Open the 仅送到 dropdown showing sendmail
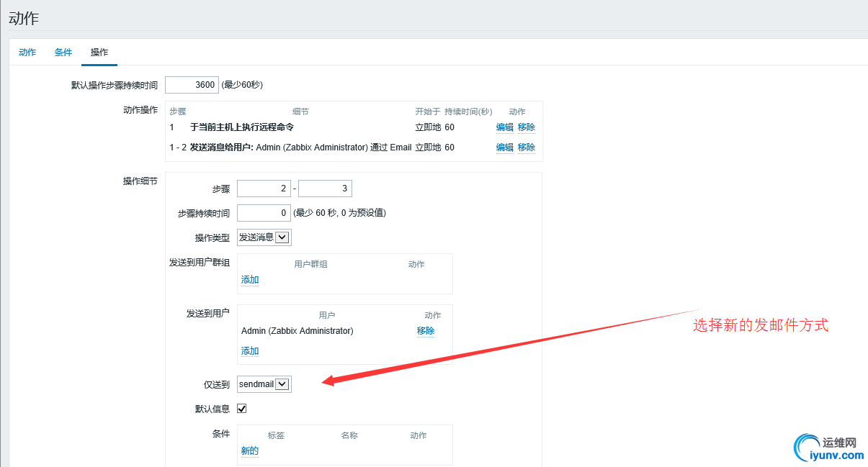The image size is (868, 467). (264, 384)
